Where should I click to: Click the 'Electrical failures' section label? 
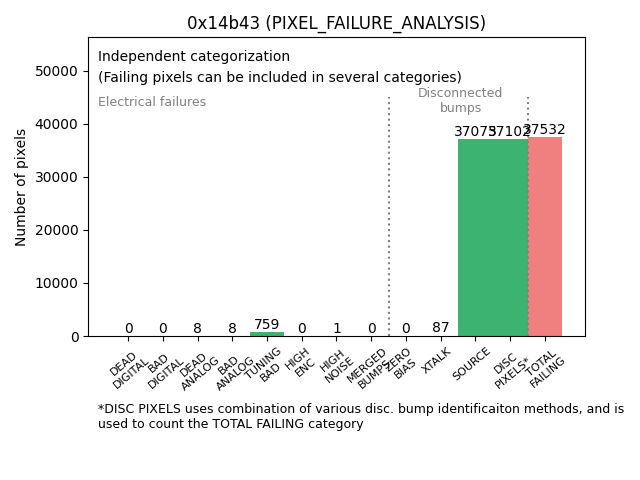tap(152, 102)
